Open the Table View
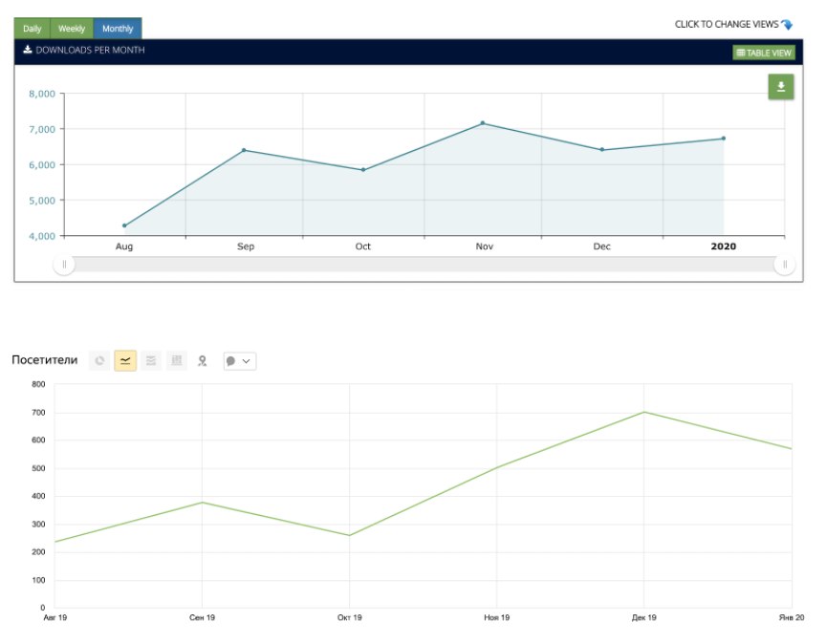Screen dimensions: 826x644 click(764, 53)
